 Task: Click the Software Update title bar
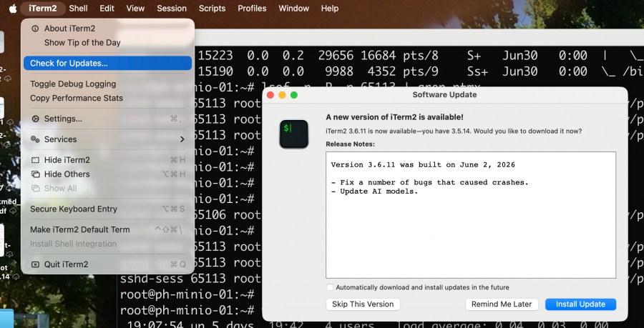pyautogui.click(x=444, y=95)
